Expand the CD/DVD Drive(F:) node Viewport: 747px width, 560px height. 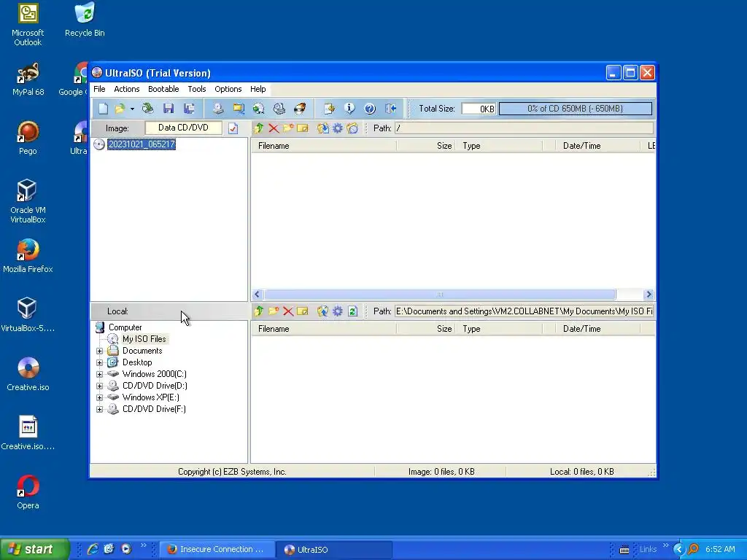click(x=99, y=410)
